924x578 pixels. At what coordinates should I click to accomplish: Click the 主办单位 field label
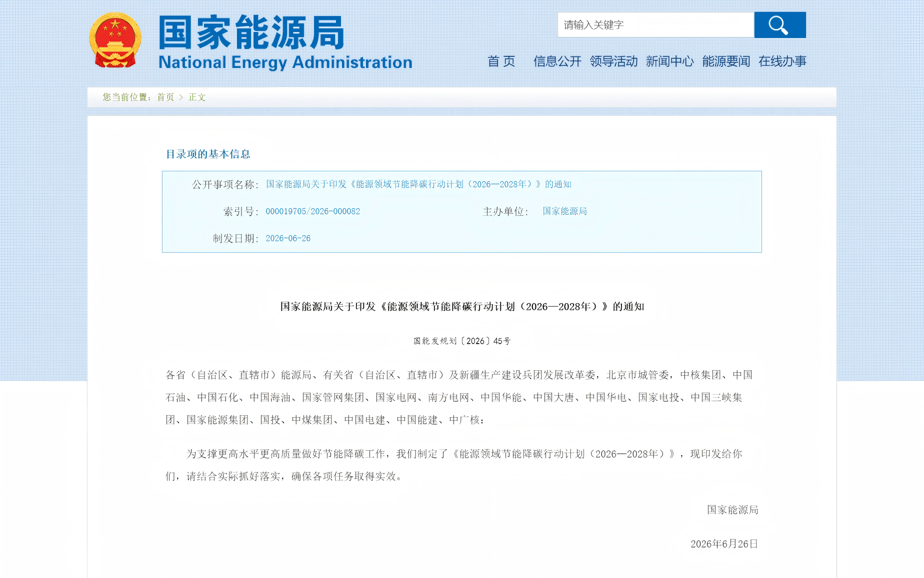[505, 211]
